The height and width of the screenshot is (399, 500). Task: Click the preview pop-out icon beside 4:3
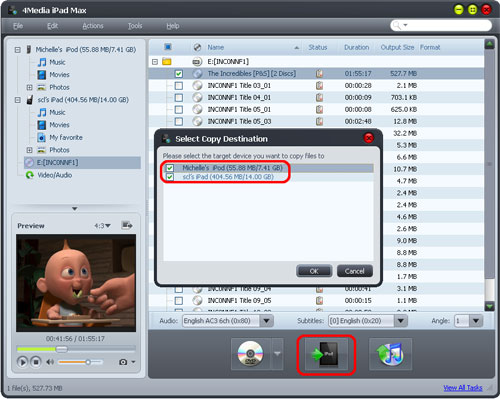click(x=127, y=226)
